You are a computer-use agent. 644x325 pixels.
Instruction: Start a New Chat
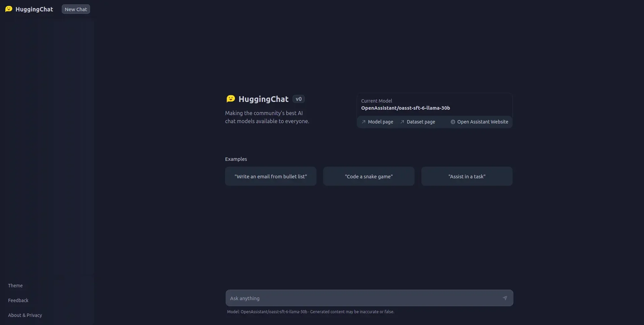76,9
